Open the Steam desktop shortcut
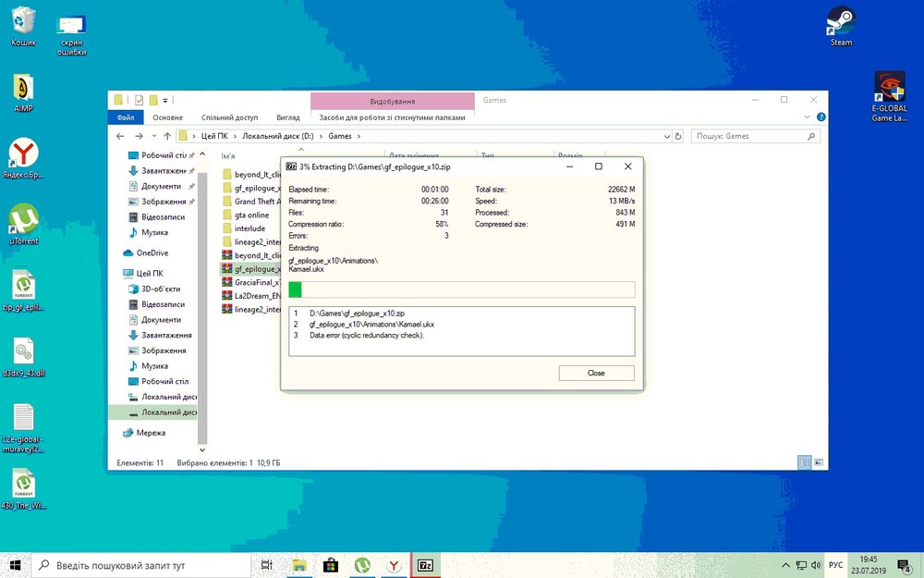This screenshot has width=924, height=578. tap(841, 22)
